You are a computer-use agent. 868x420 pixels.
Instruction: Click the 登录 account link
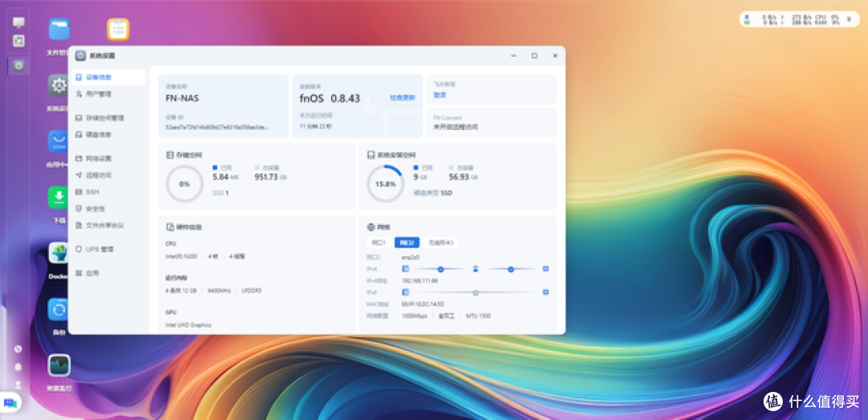[x=440, y=95]
